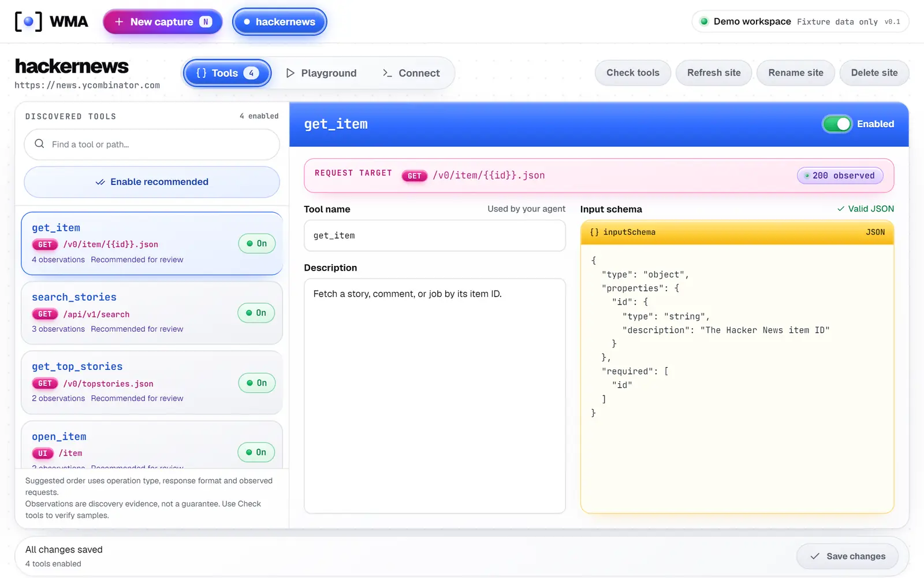
Task: Click the Save changes button
Action: point(847,556)
